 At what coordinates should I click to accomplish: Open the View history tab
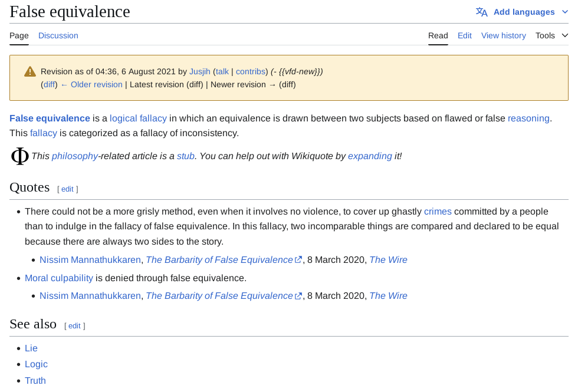pyautogui.click(x=504, y=36)
